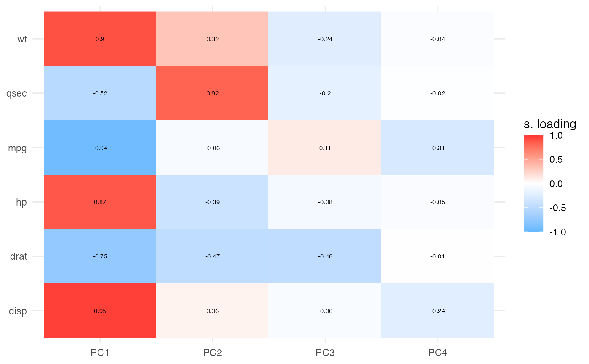This screenshot has height=364, width=589.
Task: Click the drat row label
Action: [x=19, y=256]
